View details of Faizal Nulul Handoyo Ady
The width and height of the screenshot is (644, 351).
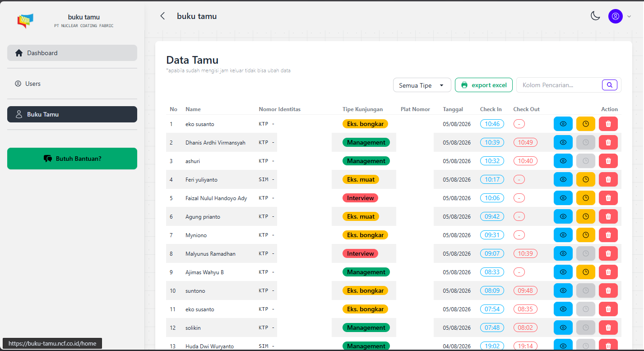click(563, 198)
